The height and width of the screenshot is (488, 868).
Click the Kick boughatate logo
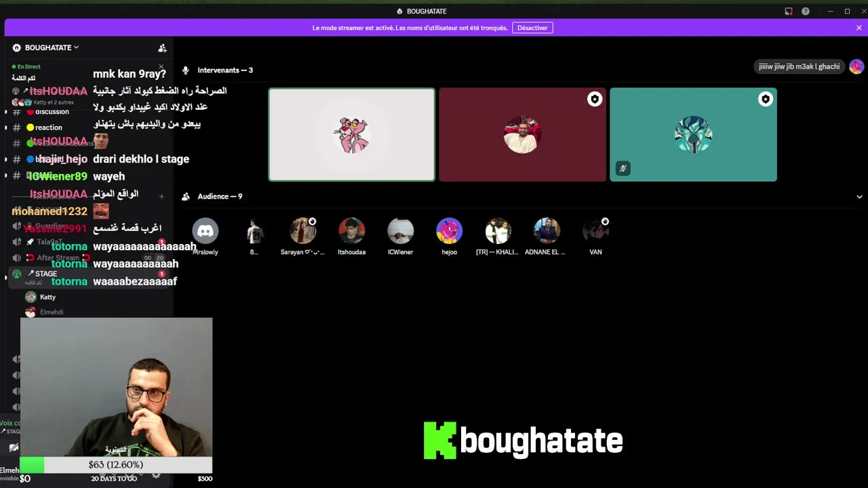(523, 441)
